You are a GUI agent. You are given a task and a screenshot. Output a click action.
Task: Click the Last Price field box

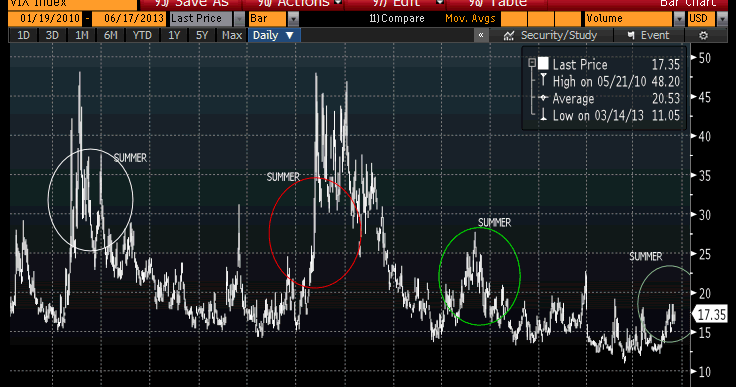200,19
